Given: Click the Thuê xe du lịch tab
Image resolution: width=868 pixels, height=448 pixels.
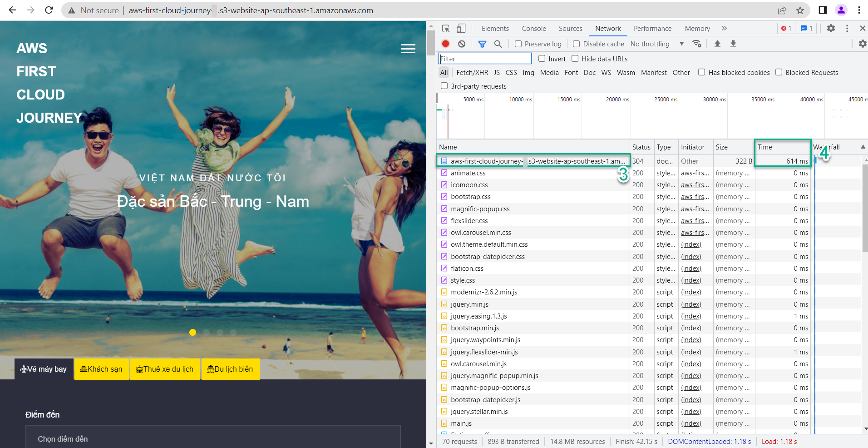Looking at the screenshot, I should tap(165, 369).
